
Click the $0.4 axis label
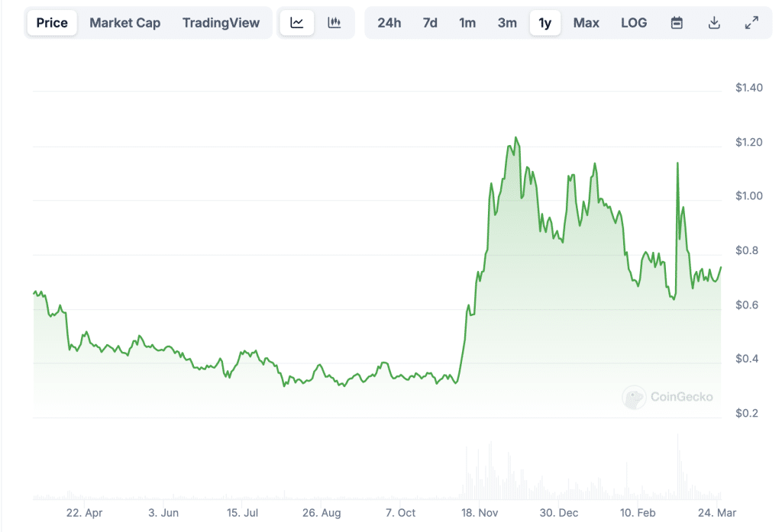747,359
